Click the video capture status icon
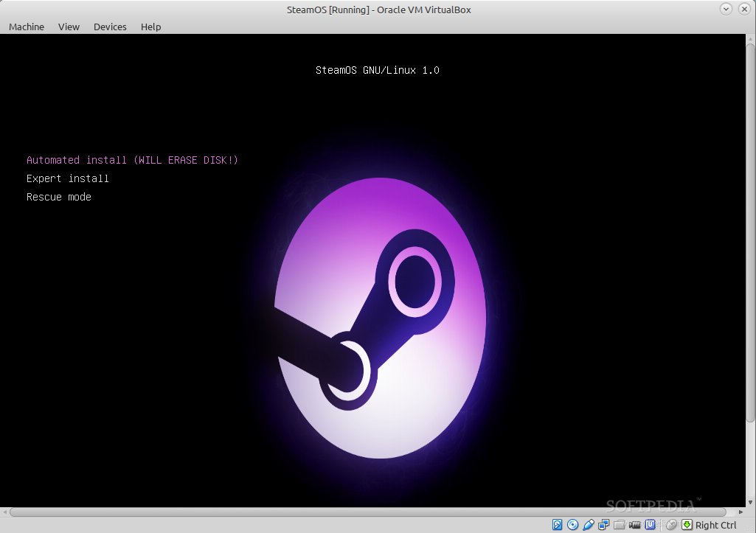The width and height of the screenshot is (756, 533). tap(634, 524)
